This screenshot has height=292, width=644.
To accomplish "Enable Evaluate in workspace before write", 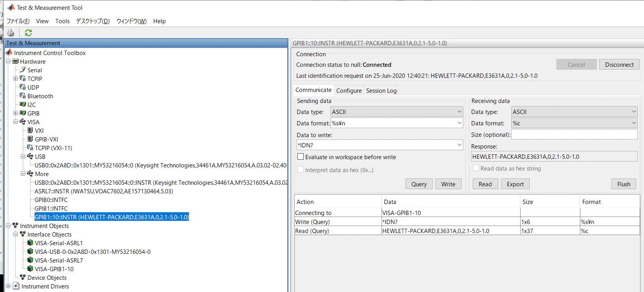I will pyautogui.click(x=301, y=157).
